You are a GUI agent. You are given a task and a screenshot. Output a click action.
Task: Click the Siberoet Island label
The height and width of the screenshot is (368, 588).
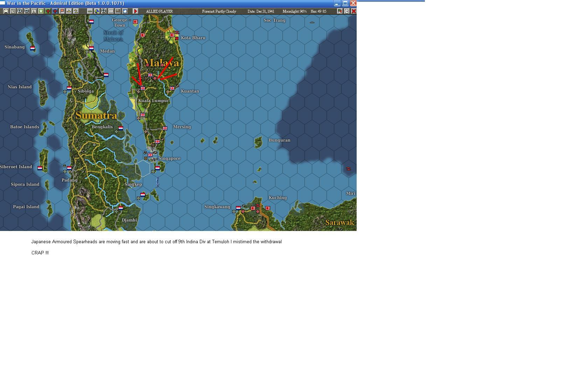16,167
